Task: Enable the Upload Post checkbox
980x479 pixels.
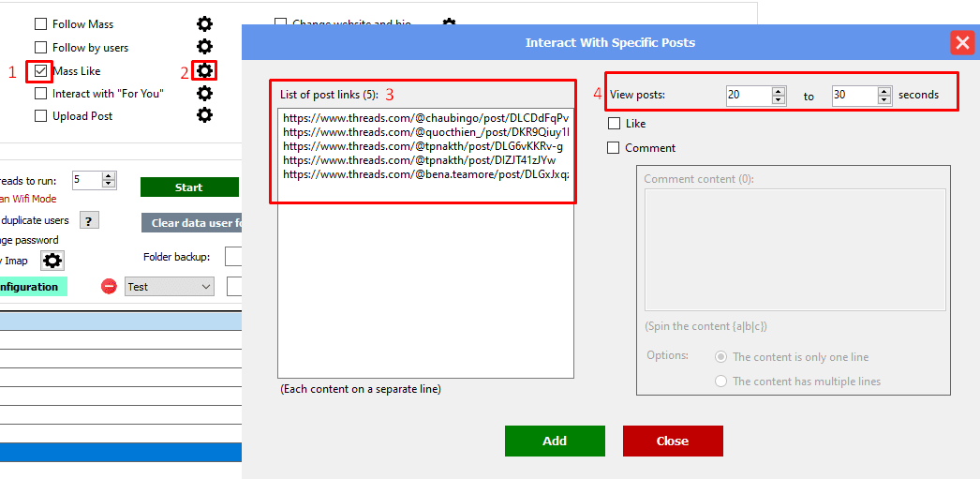Action: pos(40,116)
